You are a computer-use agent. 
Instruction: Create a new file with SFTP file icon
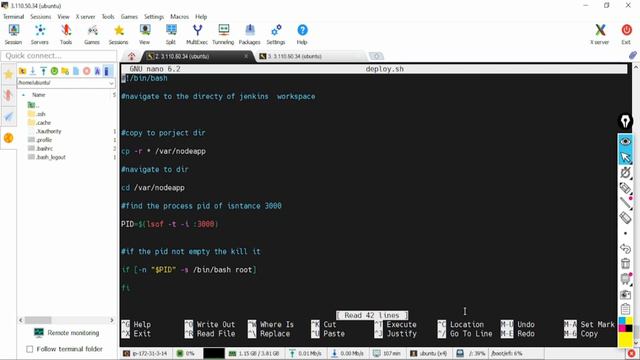click(x=76, y=71)
